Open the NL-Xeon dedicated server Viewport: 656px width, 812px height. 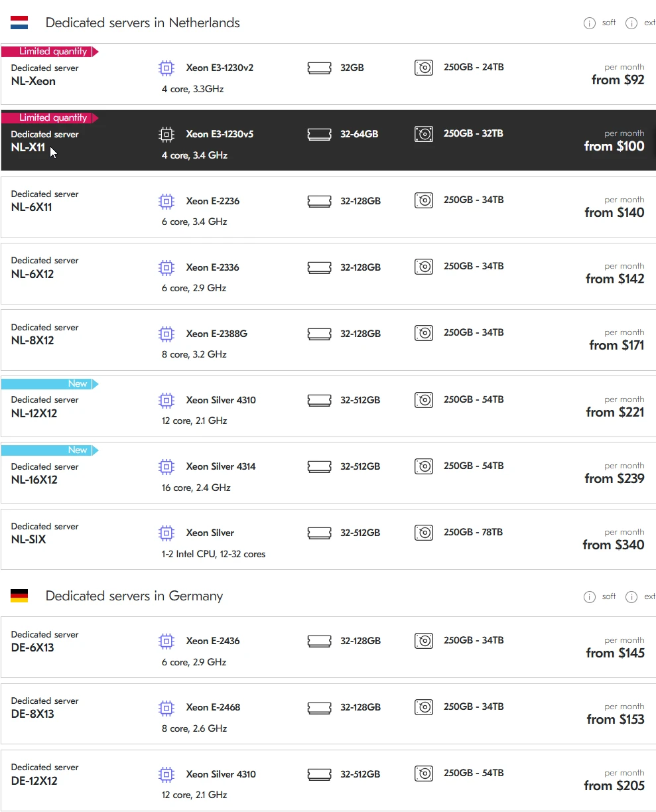(x=33, y=81)
